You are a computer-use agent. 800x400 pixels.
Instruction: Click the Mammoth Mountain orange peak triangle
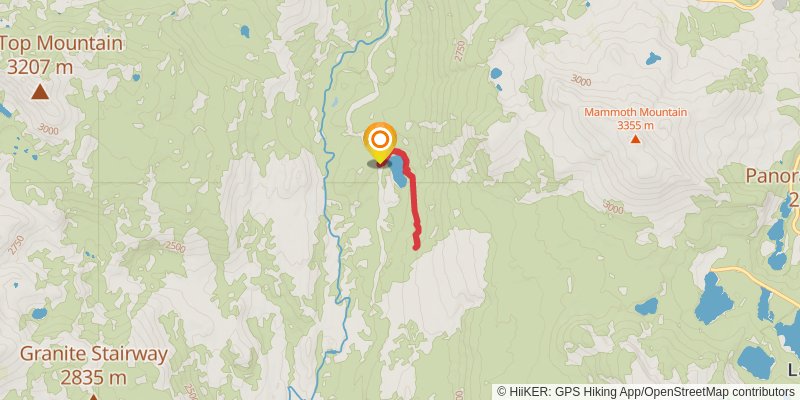click(x=635, y=138)
